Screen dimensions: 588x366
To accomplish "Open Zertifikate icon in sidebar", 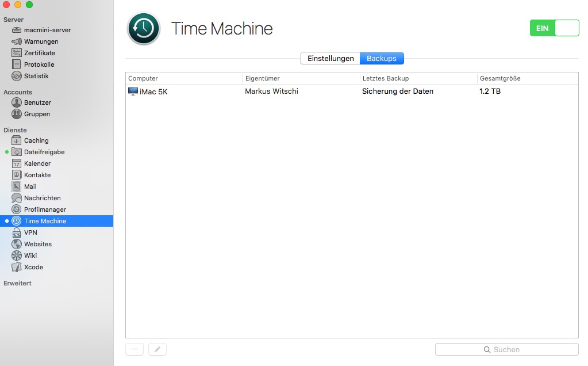I will 17,53.
